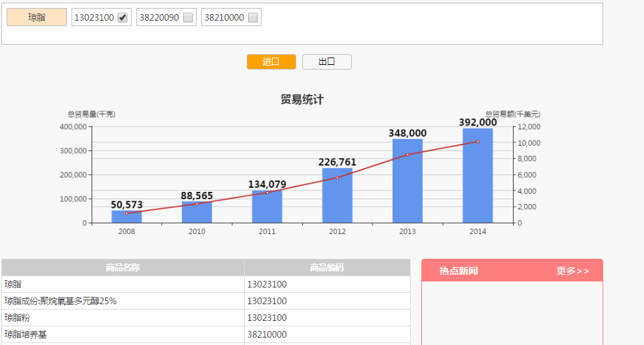Select the 2011 bar showing 134,079
Screen dimensions: 644x345
coord(267,207)
